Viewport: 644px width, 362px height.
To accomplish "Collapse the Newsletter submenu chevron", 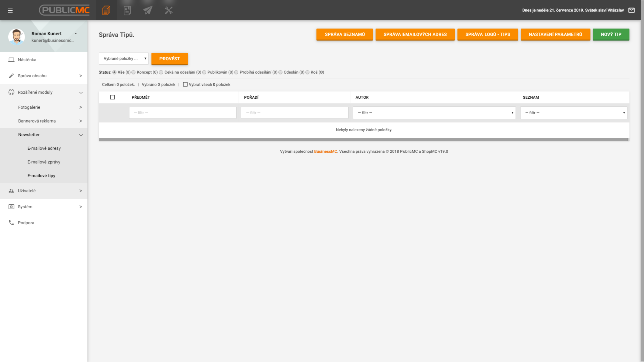I will pos(80,135).
